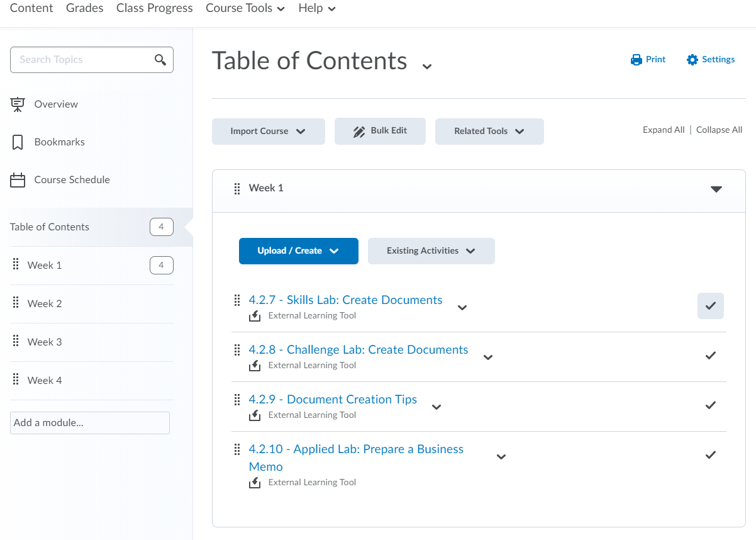Click the Bookmarks ribbon icon in sidebar

pos(18,142)
